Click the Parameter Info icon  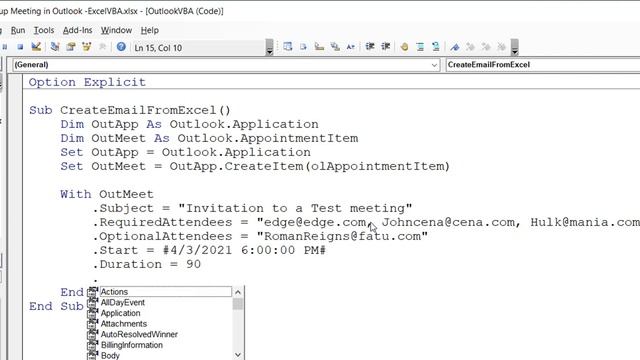[x=335, y=47]
